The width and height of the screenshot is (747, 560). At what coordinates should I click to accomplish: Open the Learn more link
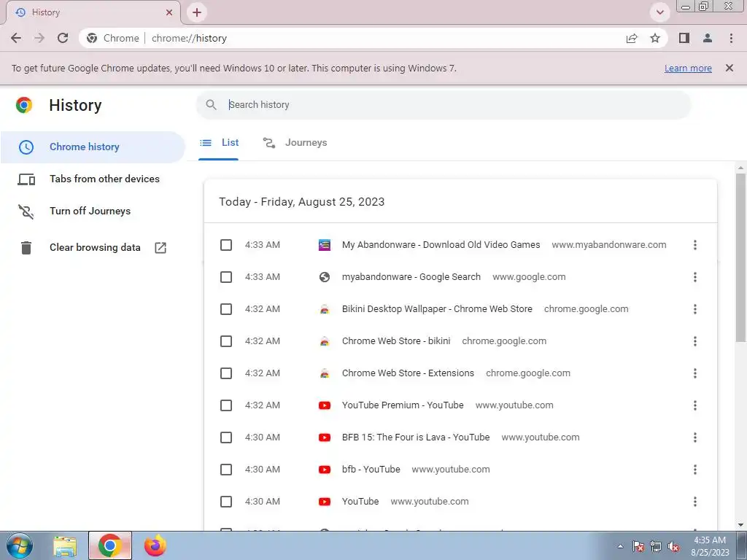coord(688,68)
